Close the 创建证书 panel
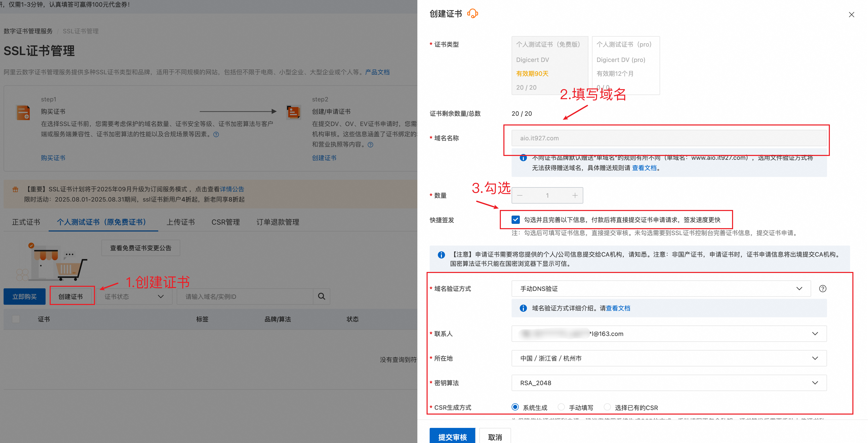Image resolution: width=868 pixels, height=443 pixels. pyautogui.click(x=851, y=15)
